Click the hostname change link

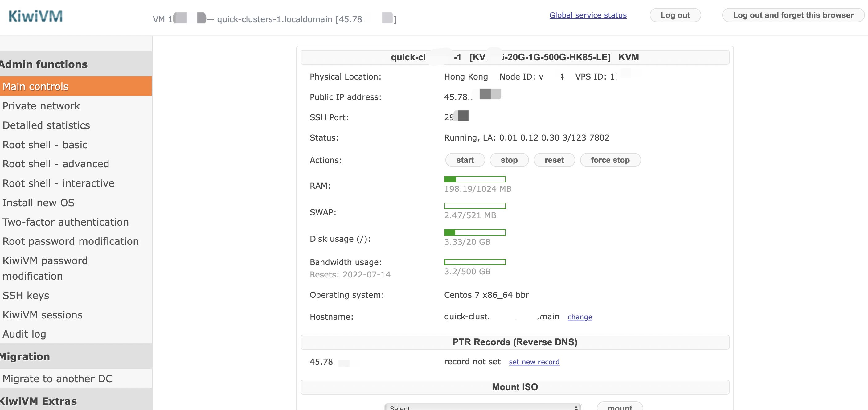580,317
